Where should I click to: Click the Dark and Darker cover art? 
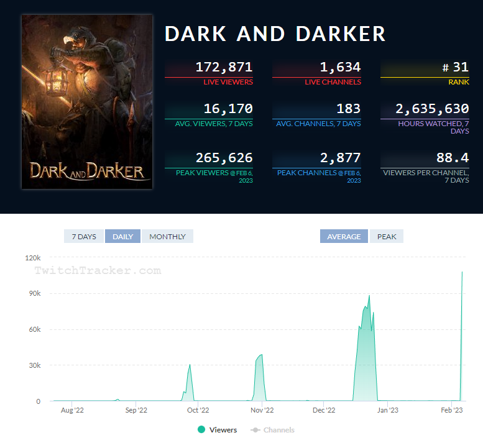(87, 102)
